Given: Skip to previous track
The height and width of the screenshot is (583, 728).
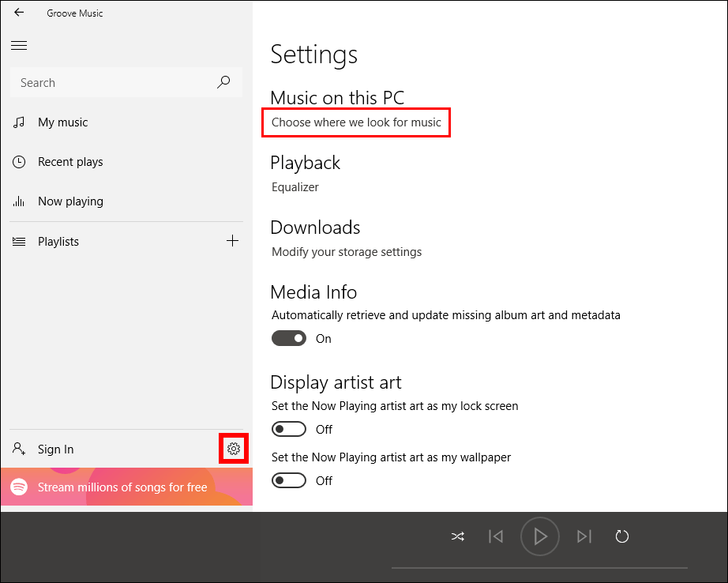Looking at the screenshot, I should pos(495,536).
